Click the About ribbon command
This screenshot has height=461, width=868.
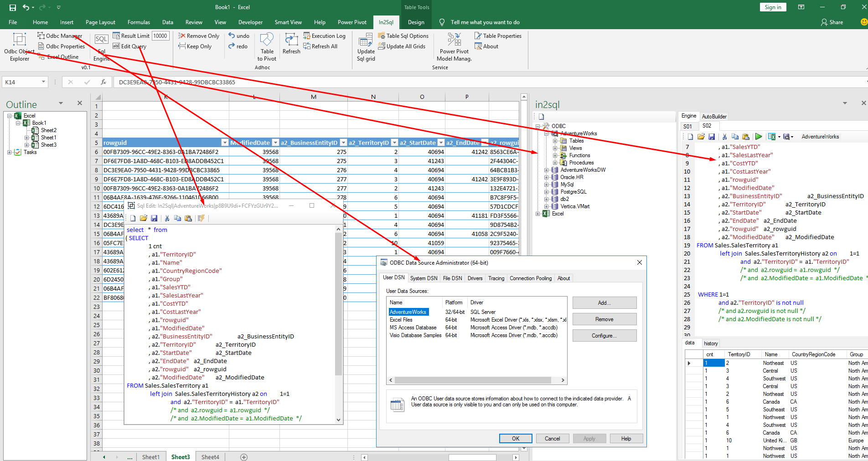coord(486,46)
